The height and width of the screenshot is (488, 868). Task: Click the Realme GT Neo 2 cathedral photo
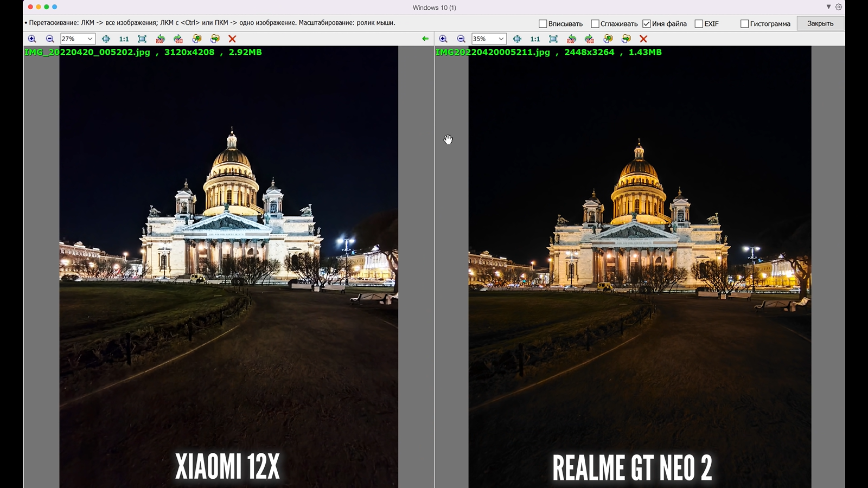pos(640,267)
